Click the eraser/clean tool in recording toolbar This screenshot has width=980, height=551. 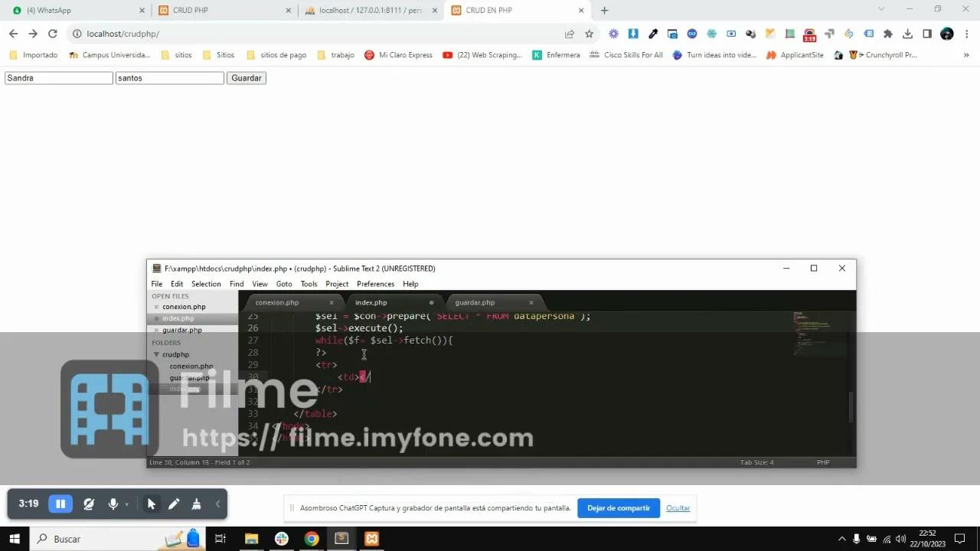coord(195,504)
